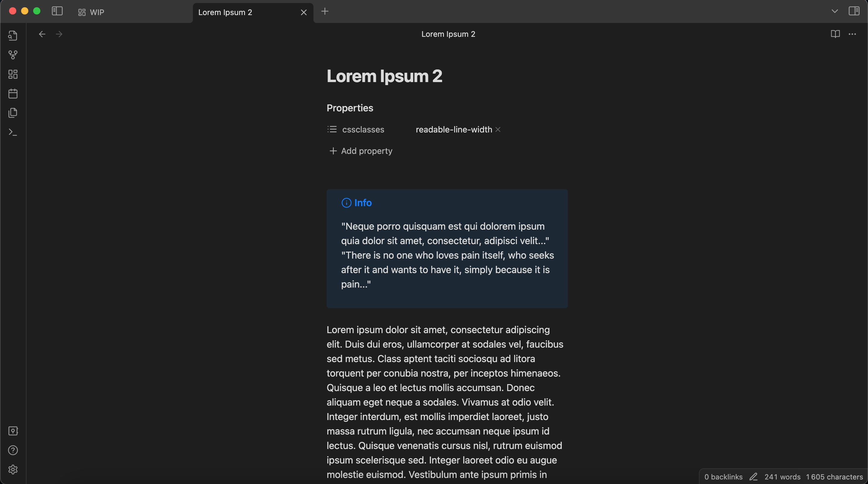Remove the readable-line-width cssclass value
Screen dimensions: 868x484
[498, 129]
